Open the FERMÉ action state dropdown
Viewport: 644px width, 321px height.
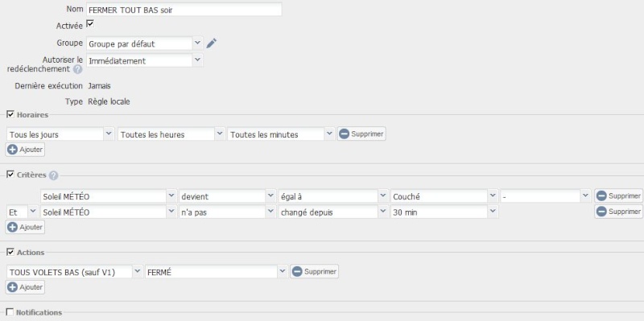(x=216, y=272)
